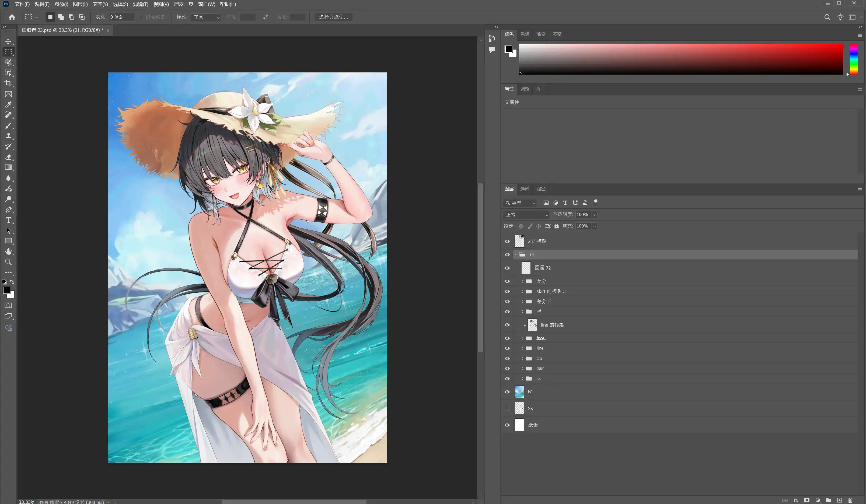
Task: Open the 滤镜(T) menu
Action: [140, 4]
